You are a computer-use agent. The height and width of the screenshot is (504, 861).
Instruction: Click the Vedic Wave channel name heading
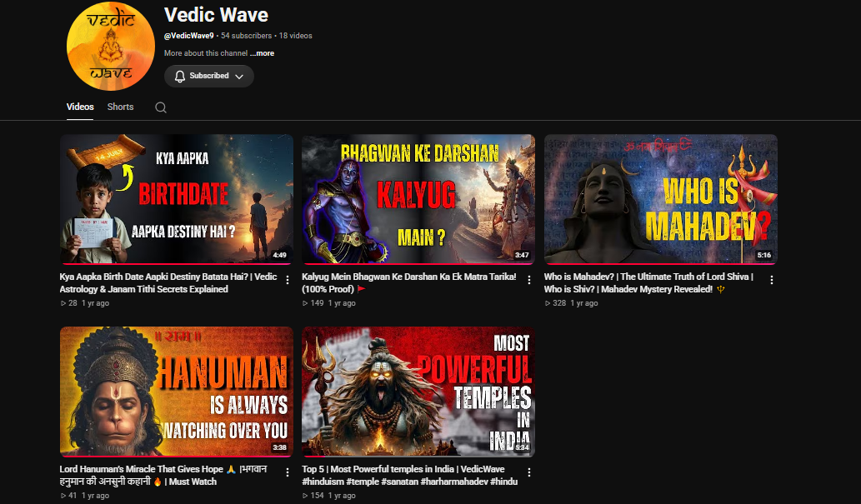[216, 15]
